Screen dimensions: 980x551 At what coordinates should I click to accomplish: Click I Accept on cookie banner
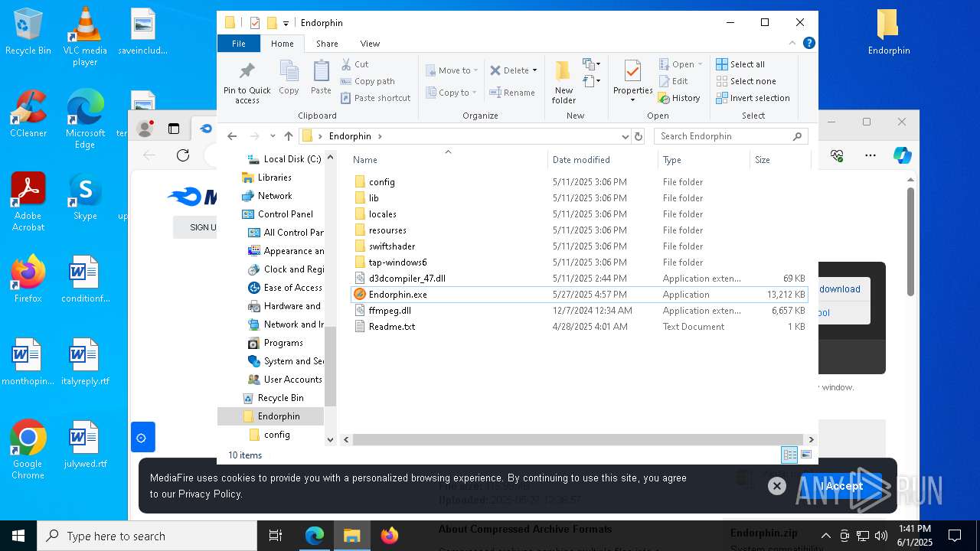841,486
